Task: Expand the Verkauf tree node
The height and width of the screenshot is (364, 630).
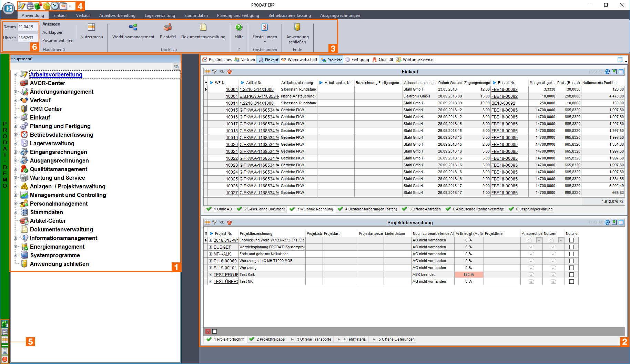Action: (x=15, y=101)
